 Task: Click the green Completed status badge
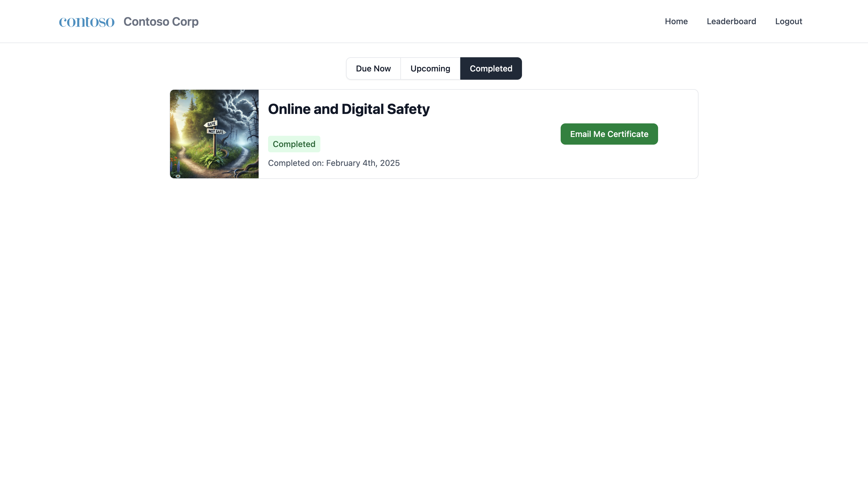coord(294,144)
